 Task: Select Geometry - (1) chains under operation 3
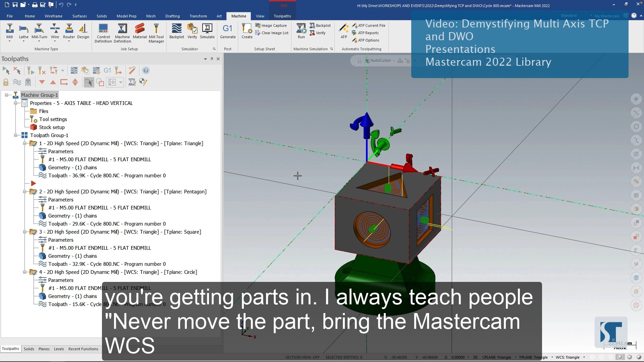(x=72, y=256)
